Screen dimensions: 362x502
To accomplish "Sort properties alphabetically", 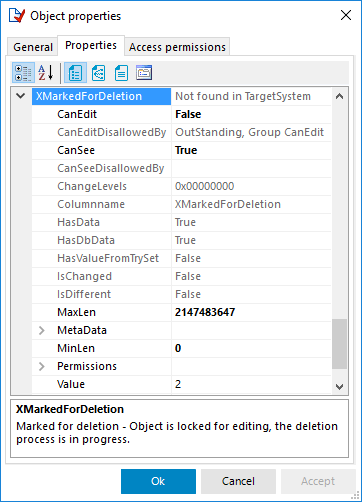I will click(x=46, y=73).
